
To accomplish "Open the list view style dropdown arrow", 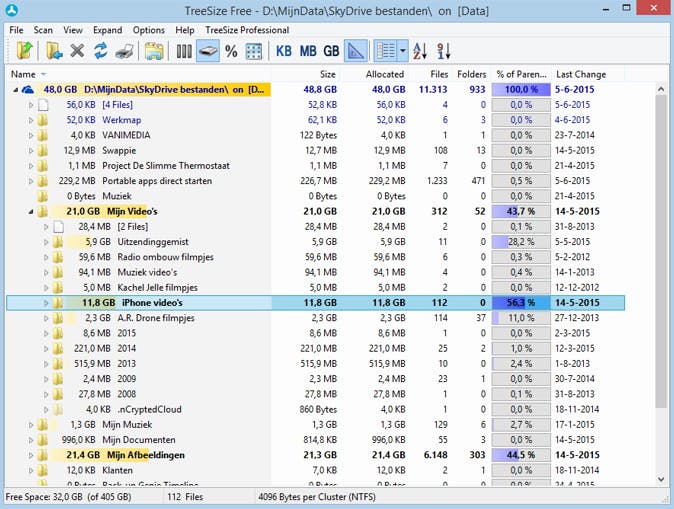I will pyautogui.click(x=403, y=50).
